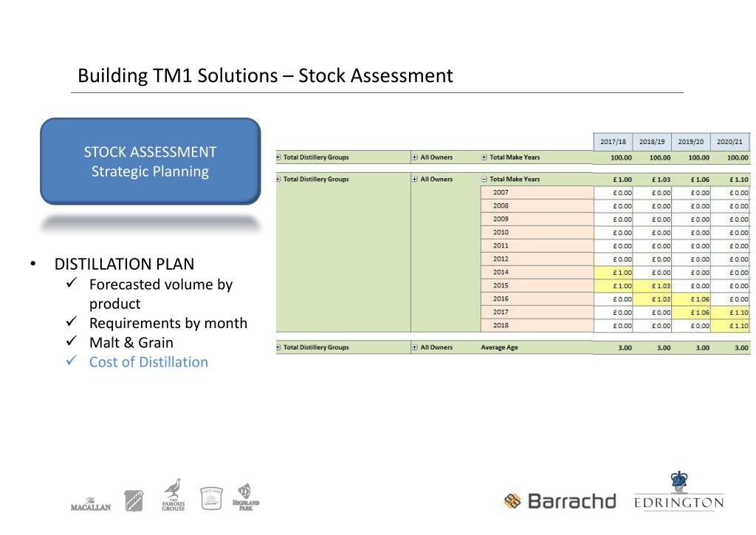The width and height of the screenshot is (756, 535).
Task: Expand All Owners in Average Age row
Action: (x=415, y=347)
